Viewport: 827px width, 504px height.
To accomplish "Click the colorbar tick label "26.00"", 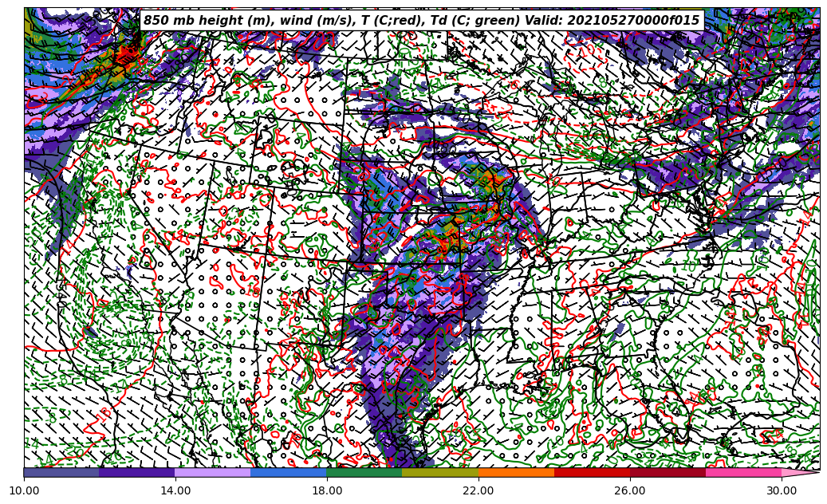I will click(x=630, y=490).
